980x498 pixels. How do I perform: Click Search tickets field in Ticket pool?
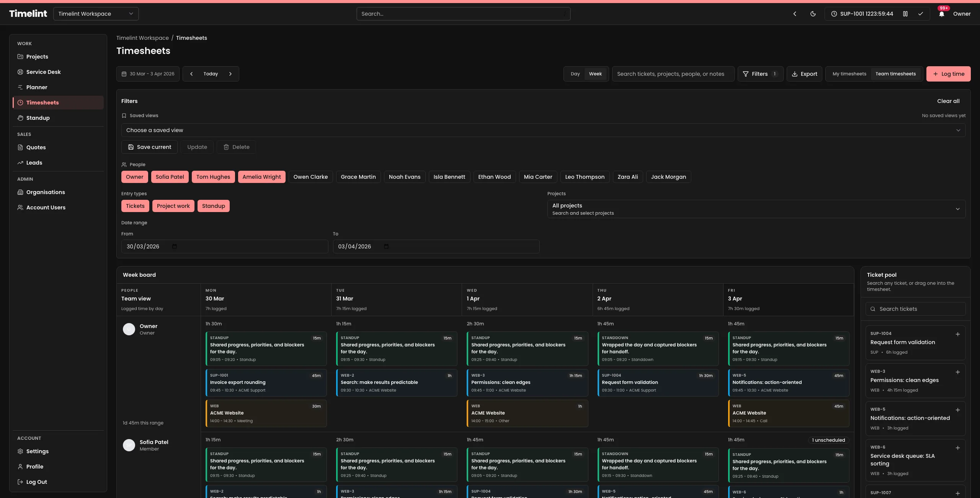pos(915,309)
